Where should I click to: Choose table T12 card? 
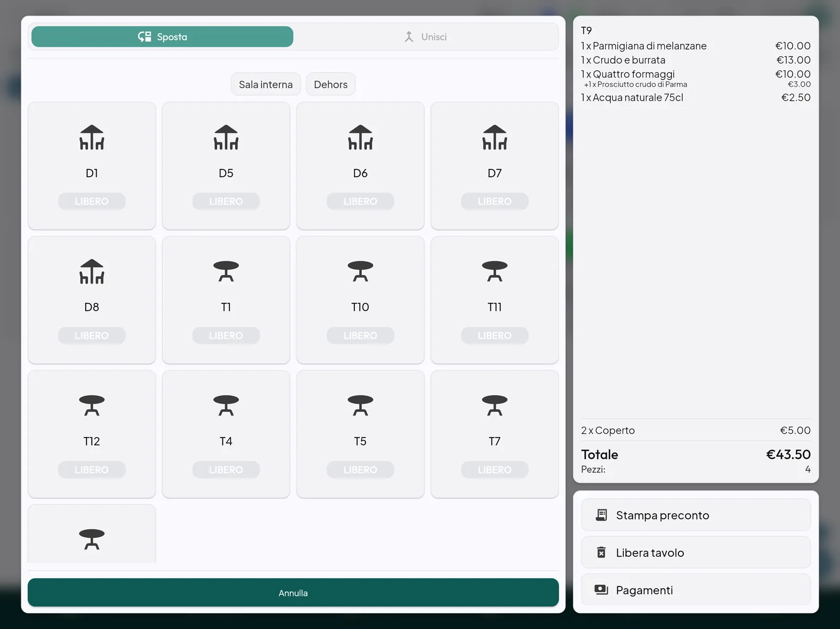[92, 434]
